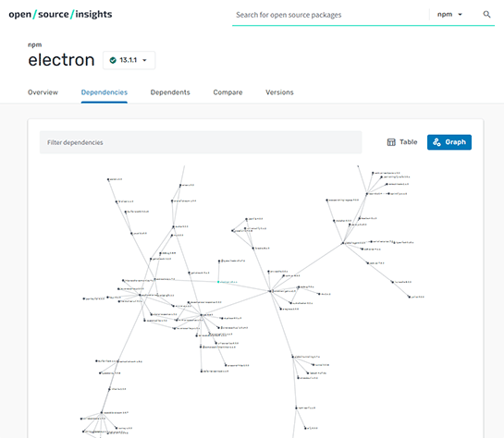Click the green verified checkmark icon
Viewport: 504px width, 438px height.
point(113,60)
